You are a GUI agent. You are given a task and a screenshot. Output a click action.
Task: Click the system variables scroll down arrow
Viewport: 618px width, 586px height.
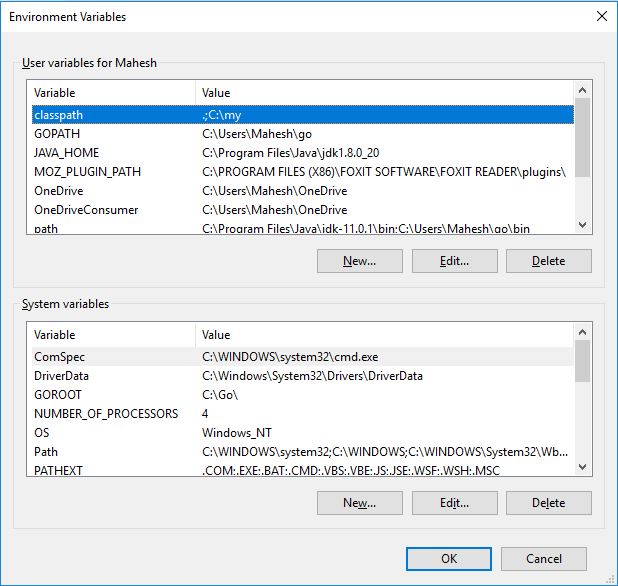tap(583, 467)
